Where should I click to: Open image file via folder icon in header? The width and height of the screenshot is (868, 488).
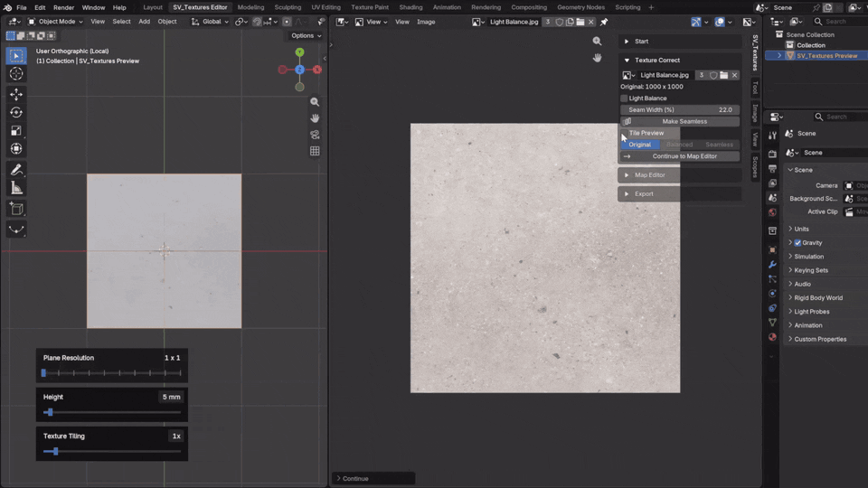point(580,22)
